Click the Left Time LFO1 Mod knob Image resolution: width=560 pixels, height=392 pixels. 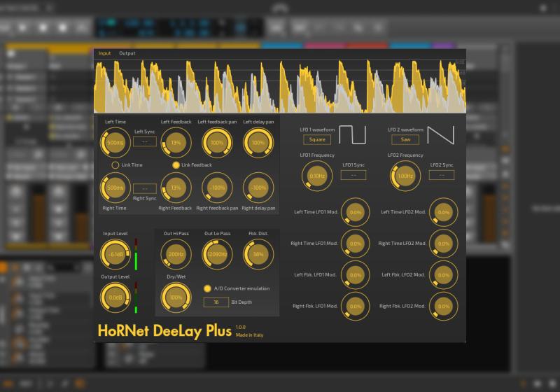[356, 212]
